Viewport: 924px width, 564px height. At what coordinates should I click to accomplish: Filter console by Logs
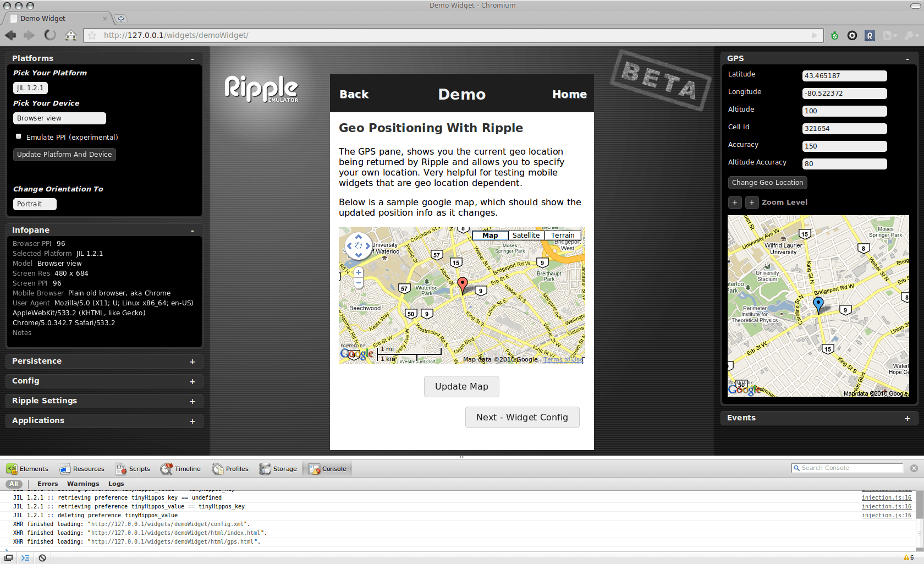pyautogui.click(x=116, y=484)
